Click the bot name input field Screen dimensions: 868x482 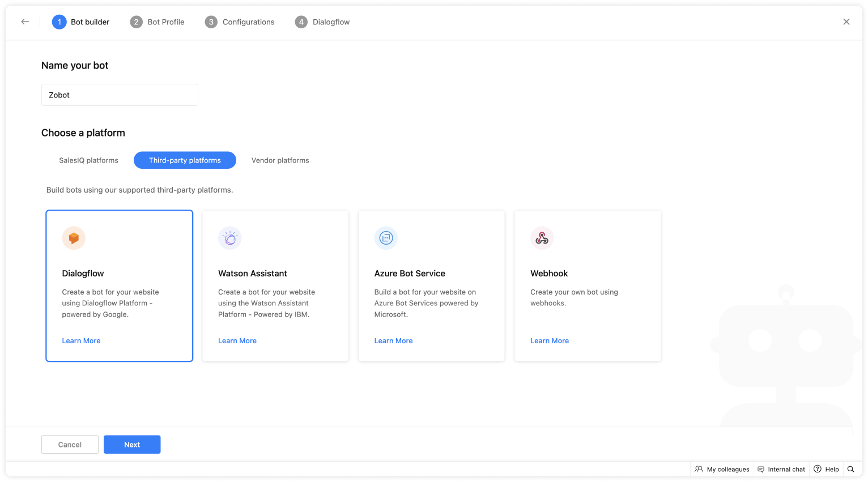pyautogui.click(x=120, y=95)
